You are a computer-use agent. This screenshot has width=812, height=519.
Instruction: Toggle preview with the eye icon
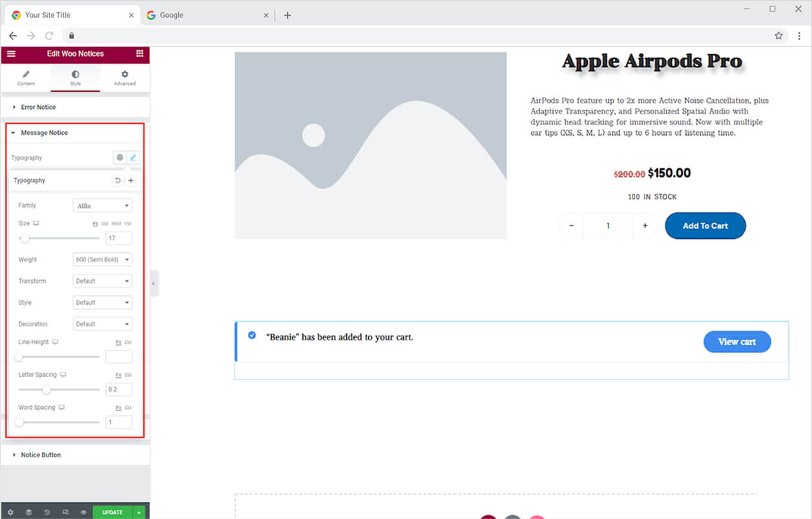(84, 512)
